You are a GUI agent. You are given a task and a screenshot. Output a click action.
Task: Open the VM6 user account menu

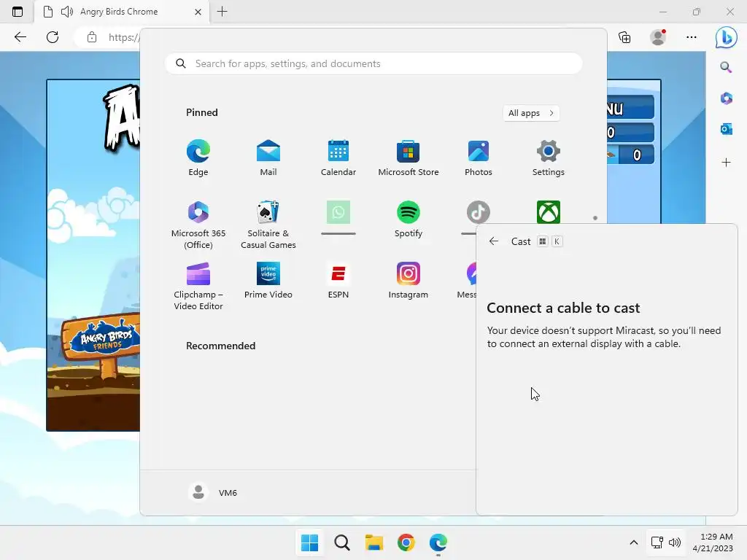(x=212, y=492)
